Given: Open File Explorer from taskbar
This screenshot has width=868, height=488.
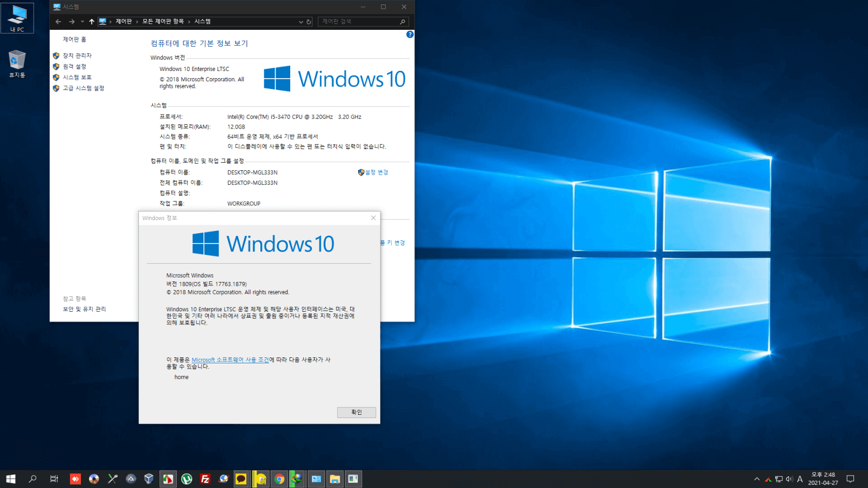Looking at the screenshot, I should pyautogui.click(x=335, y=479).
